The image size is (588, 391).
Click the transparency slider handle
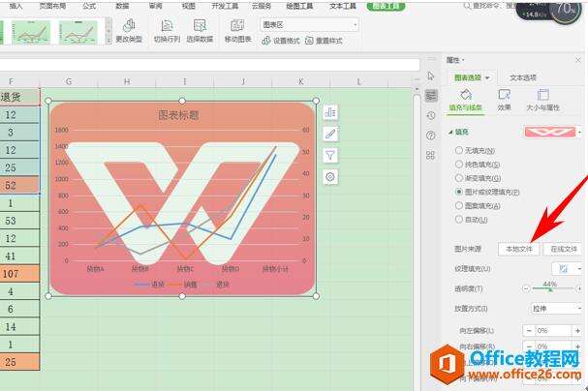550,289
